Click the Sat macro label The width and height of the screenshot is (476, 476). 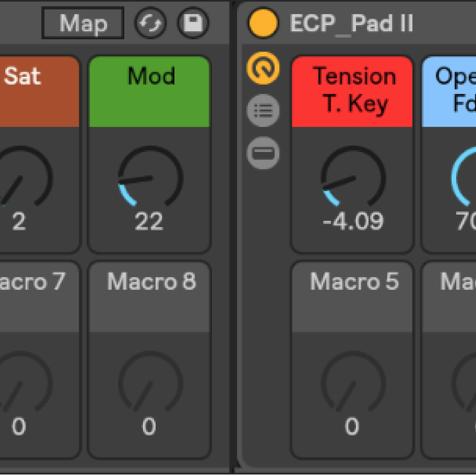pos(40,92)
